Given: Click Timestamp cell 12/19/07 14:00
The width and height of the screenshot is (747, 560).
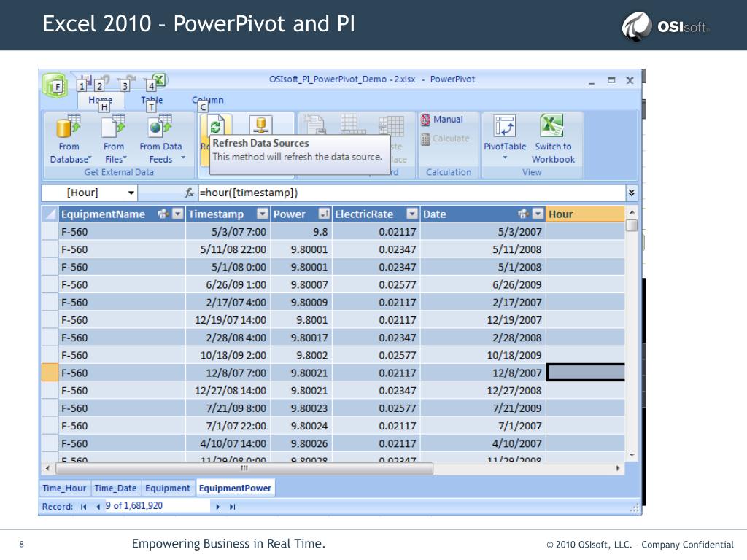Looking at the screenshot, I should [x=228, y=320].
